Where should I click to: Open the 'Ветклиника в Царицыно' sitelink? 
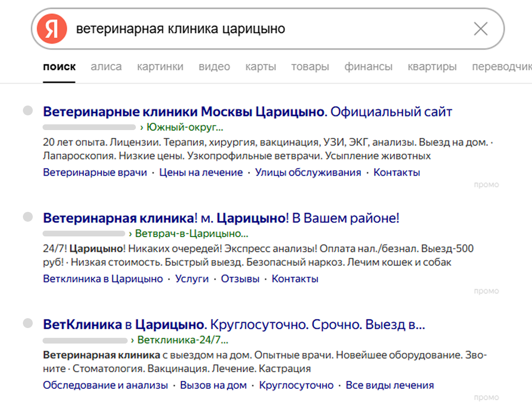[x=103, y=279]
